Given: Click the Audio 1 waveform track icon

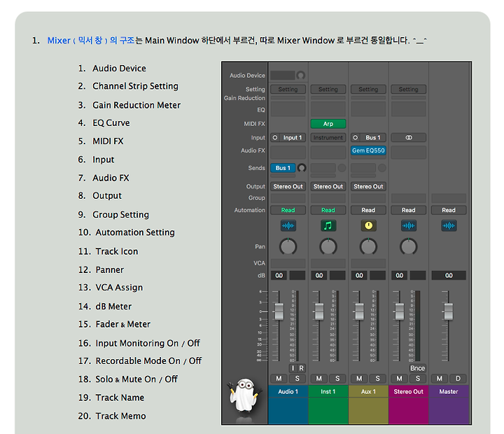Looking at the screenshot, I should [x=288, y=225].
